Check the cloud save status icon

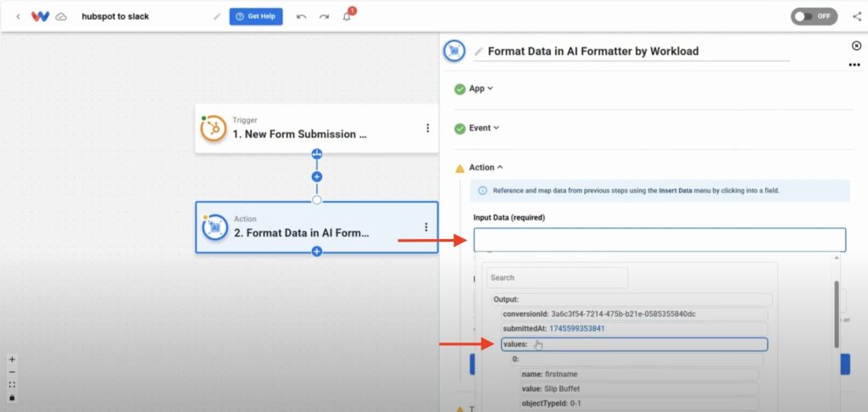click(61, 17)
